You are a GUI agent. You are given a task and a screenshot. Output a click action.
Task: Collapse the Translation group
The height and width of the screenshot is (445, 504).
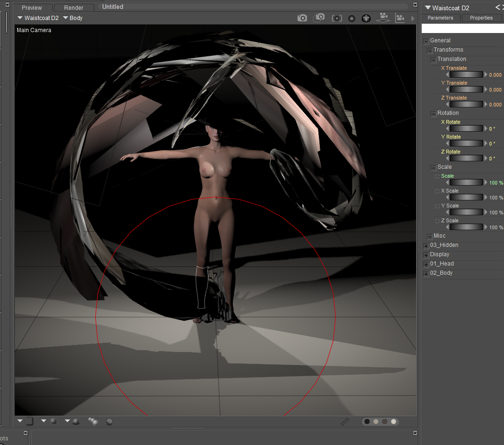pos(433,60)
